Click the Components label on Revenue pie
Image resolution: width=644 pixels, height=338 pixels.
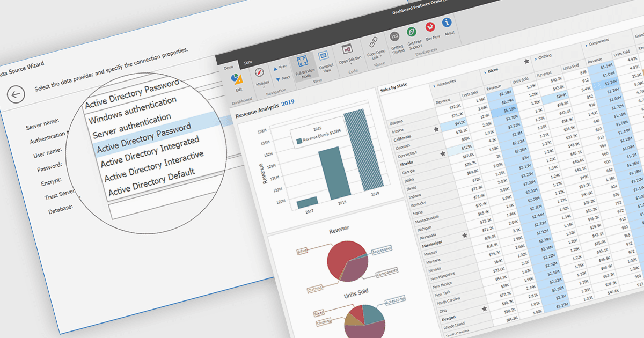[386, 273]
